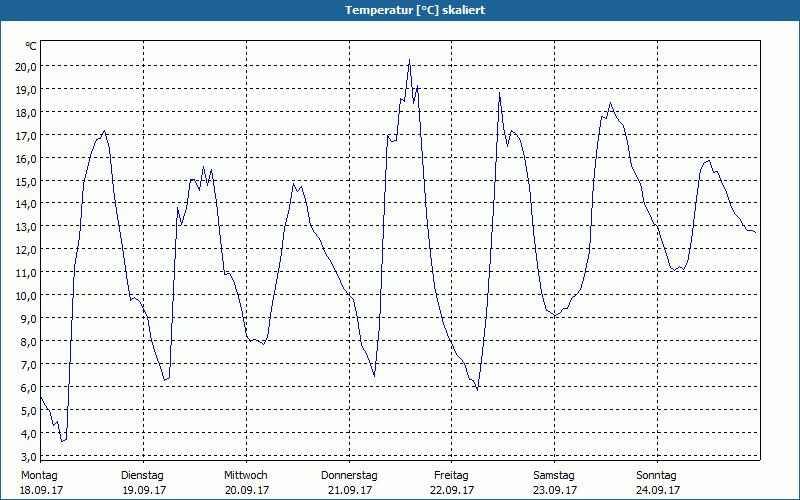Click the highest temperature peak above 20,0

(409, 61)
